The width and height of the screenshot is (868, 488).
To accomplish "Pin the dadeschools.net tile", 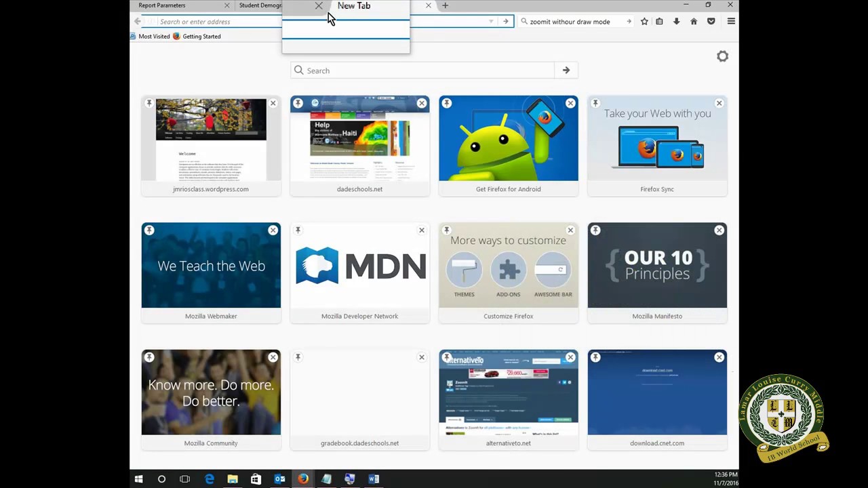I will click(298, 103).
